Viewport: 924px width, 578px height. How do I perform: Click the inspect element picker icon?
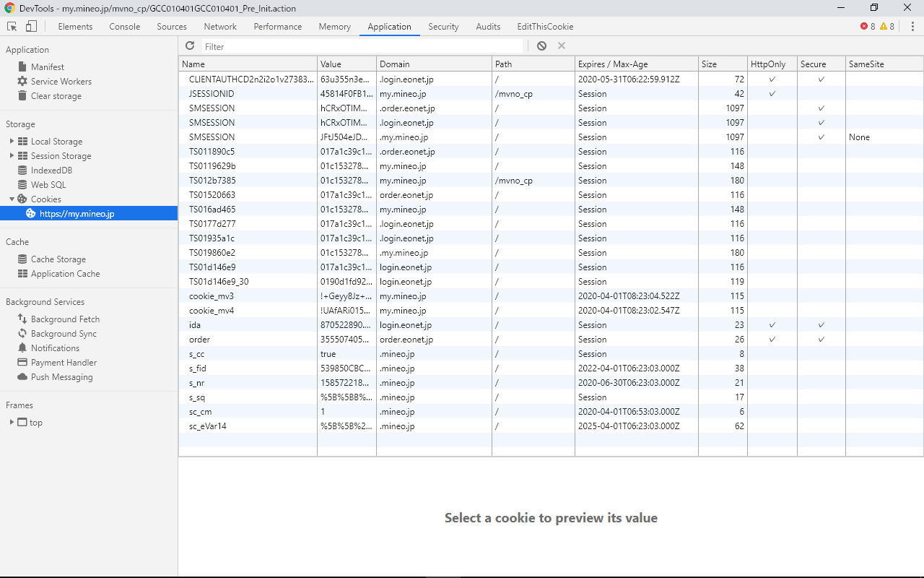point(12,27)
